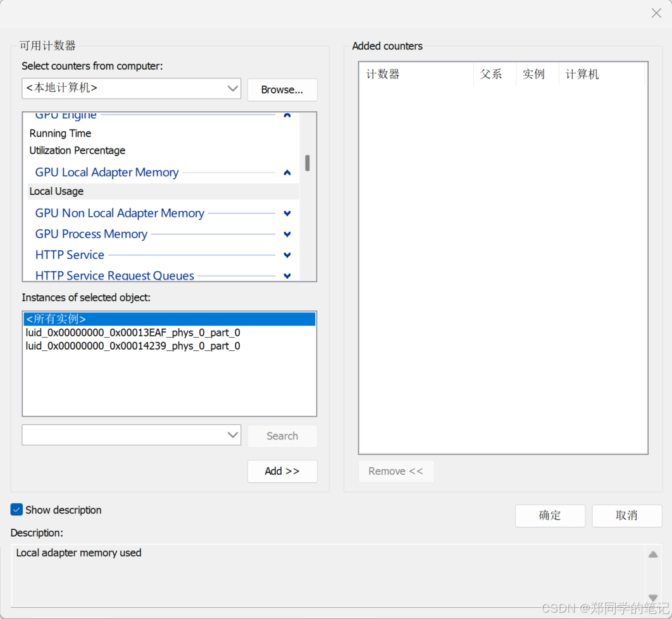Click the 父系 column header
Image resolution: width=672 pixels, height=619 pixels.
pos(495,74)
